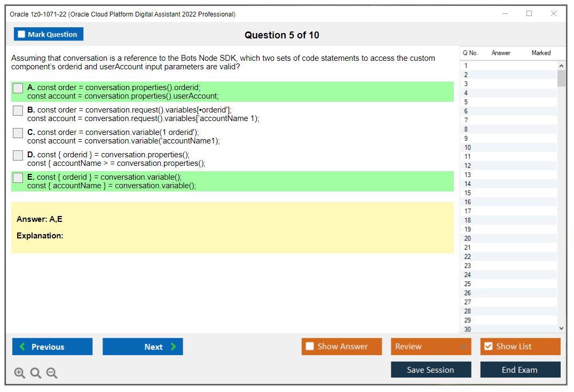
Task: Click the chevron arrow on Review button
Action: pyautogui.click(x=464, y=347)
